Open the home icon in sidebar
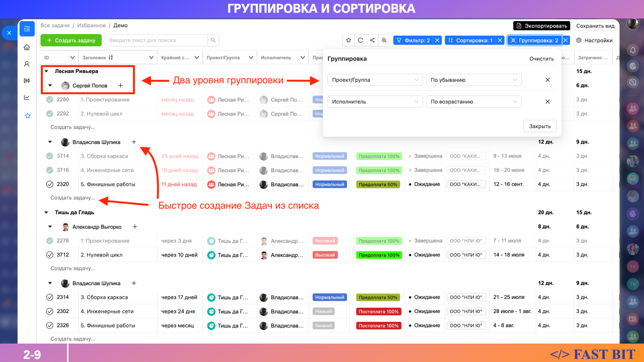 click(x=27, y=47)
